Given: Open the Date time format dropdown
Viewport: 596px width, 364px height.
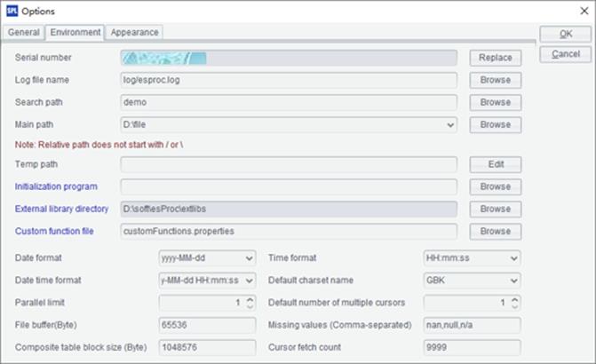Looking at the screenshot, I should (x=249, y=281).
